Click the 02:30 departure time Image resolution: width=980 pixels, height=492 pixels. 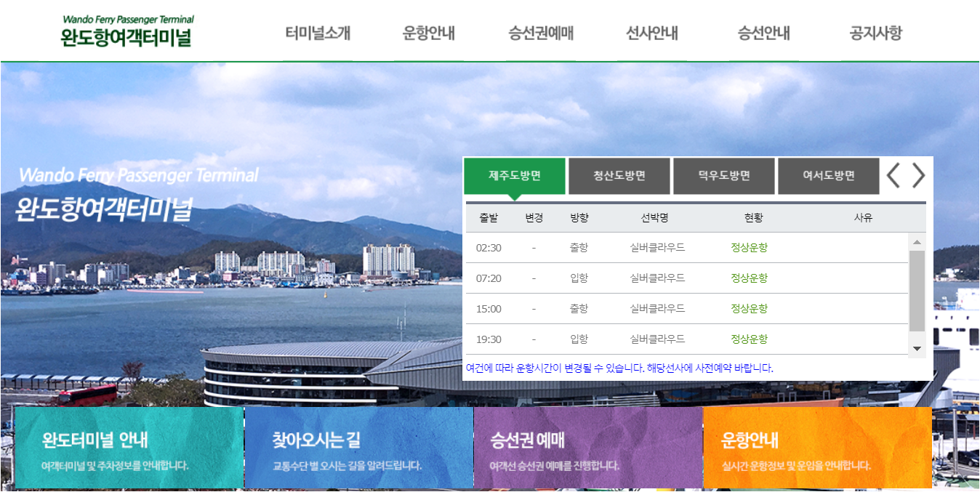489,248
